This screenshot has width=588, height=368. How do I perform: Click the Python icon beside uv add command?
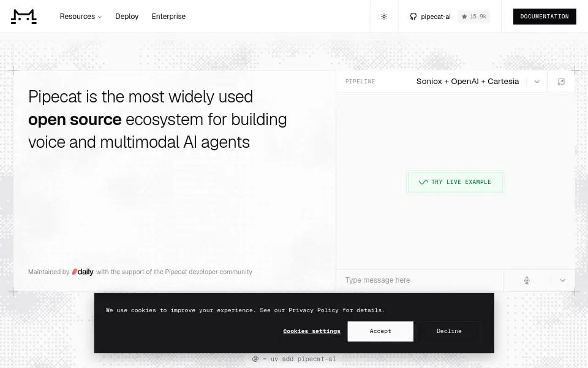click(255, 359)
